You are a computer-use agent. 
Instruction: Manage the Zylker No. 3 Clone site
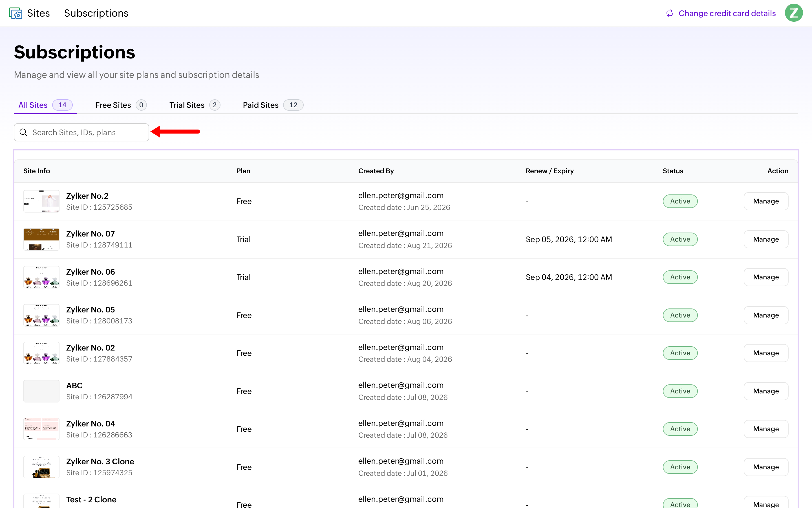point(766,467)
